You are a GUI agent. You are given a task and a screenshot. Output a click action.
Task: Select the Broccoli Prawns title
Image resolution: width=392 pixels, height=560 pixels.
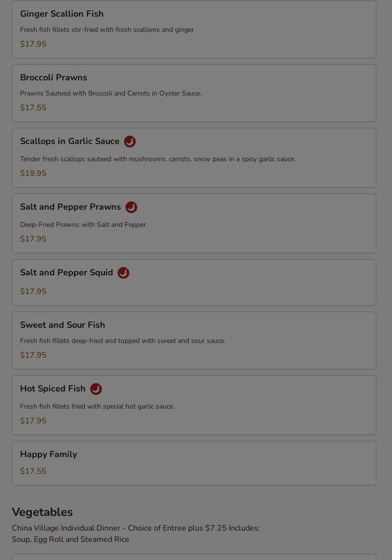pos(53,77)
